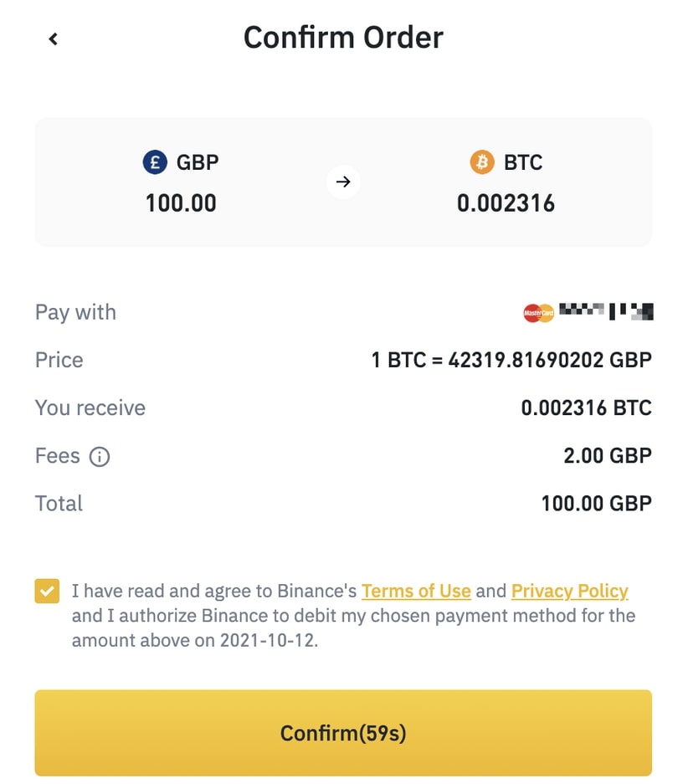Viewport: 693px width, 784px height.
Task: Tap the checkmark inside the agreement checkbox
Action: [47, 591]
